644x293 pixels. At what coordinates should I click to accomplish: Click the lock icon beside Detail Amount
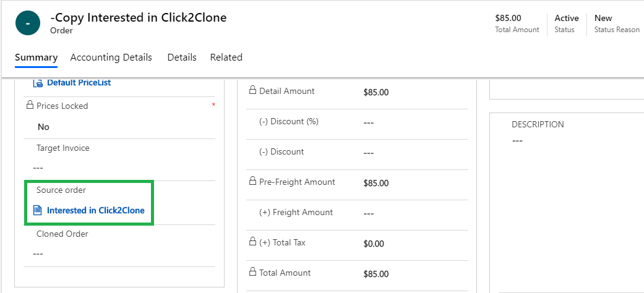click(x=252, y=91)
